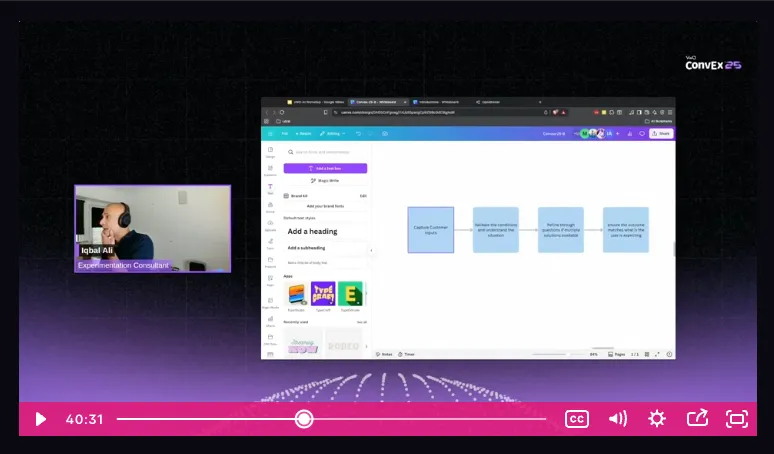Open Magic Media in Canva sidebar

click(271, 303)
